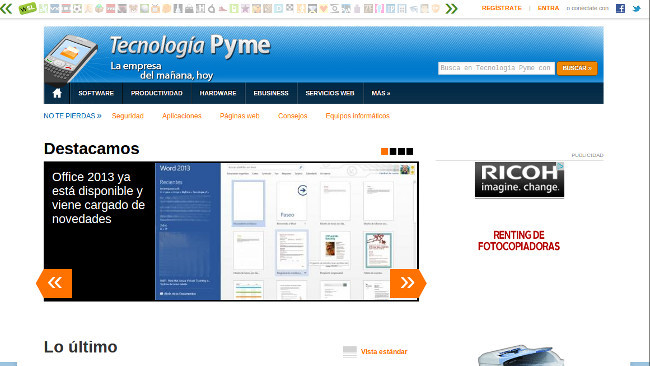This screenshot has width=650, height=366.
Task: Click the REGÍSTRATE link
Action: (x=502, y=8)
